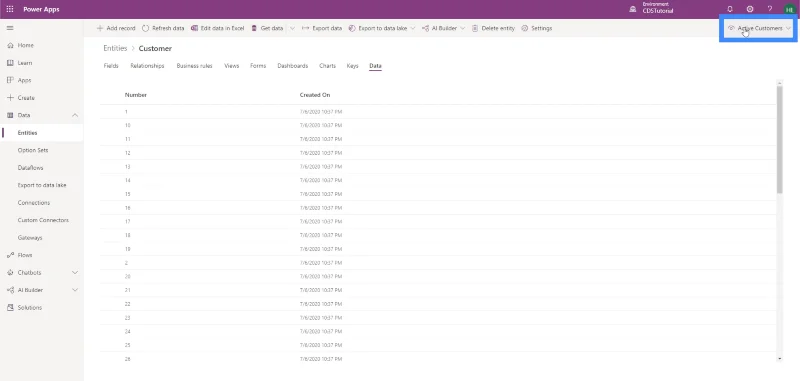
Task: Switch to the Fields tab
Action: pos(111,66)
